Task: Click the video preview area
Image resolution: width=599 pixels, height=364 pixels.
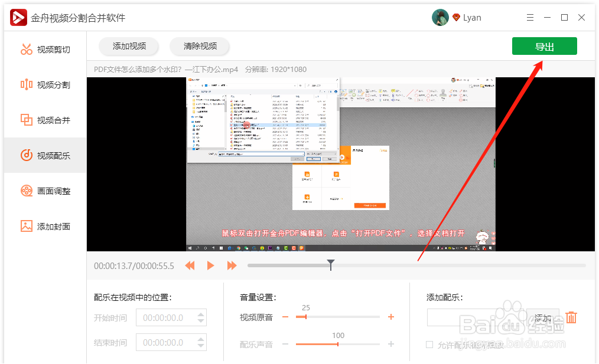Action: tap(341, 164)
